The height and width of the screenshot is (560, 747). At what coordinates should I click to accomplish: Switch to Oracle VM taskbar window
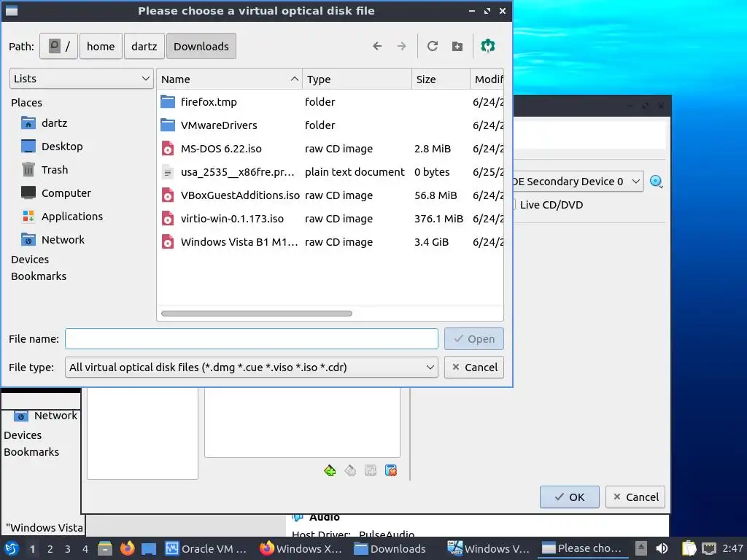tap(206, 548)
